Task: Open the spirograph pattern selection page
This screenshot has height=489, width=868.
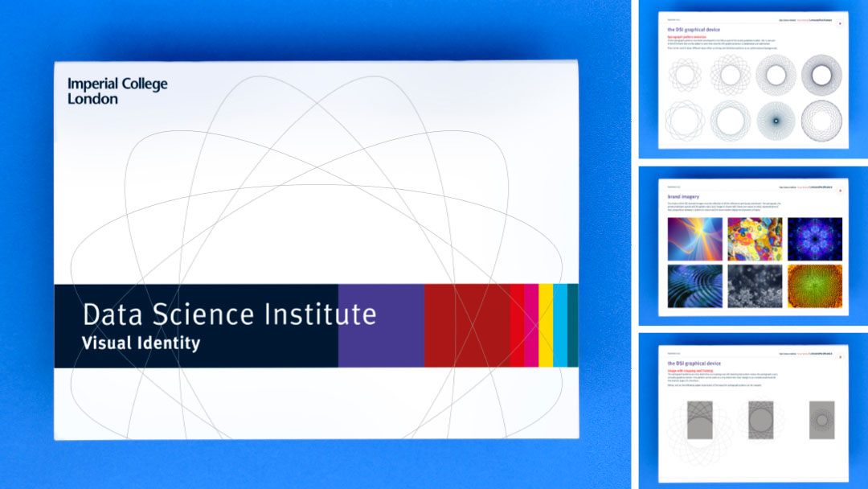Action: [753, 80]
